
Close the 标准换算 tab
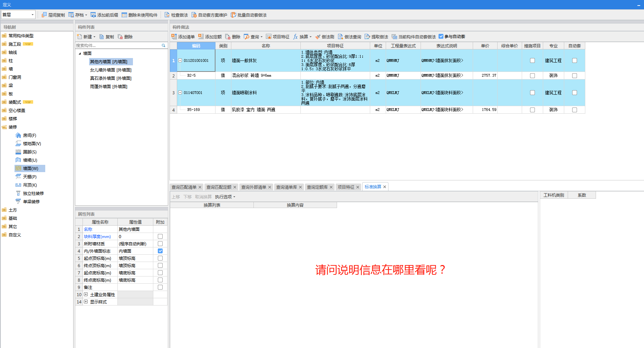coord(385,187)
